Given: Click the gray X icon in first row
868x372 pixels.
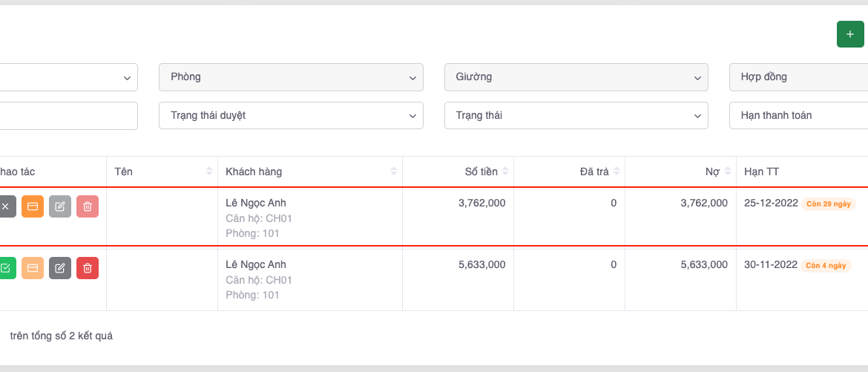Looking at the screenshot, I should point(5,206).
